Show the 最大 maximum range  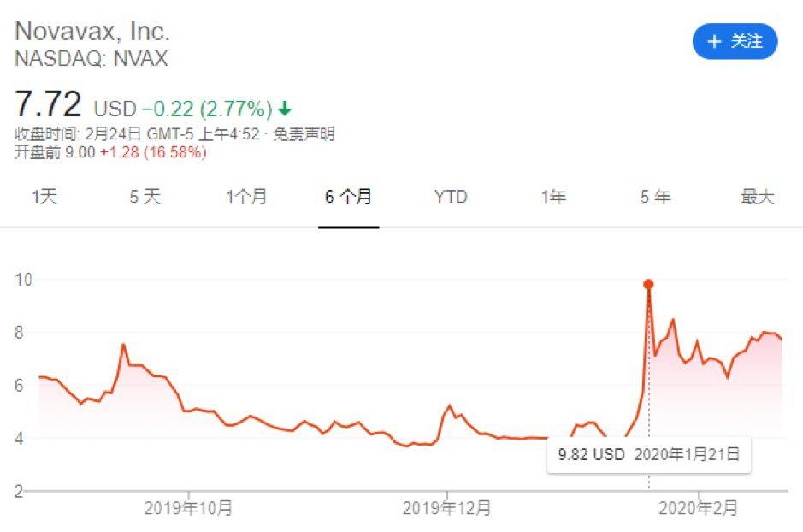click(x=757, y=198)
